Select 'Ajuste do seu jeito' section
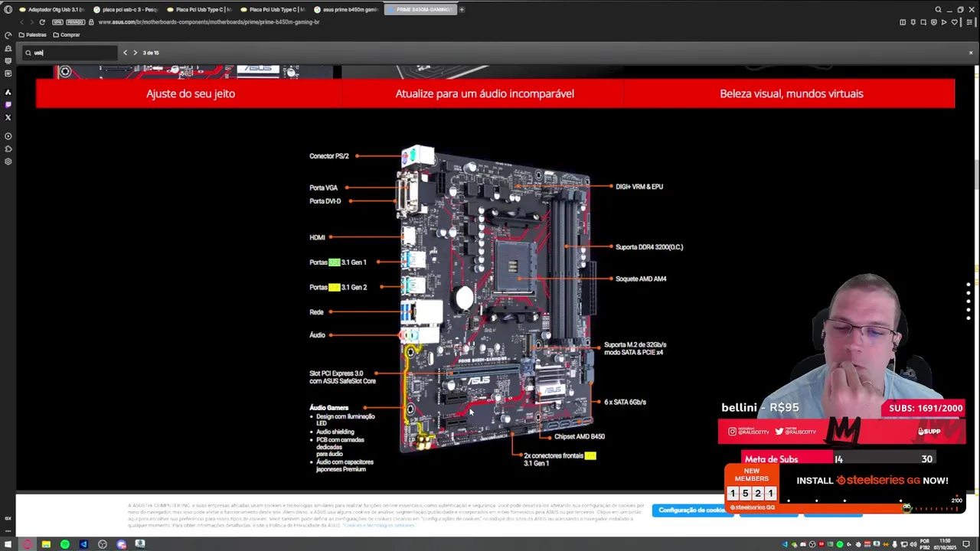Image resolution: width=980 pixels, height=551 pixels. point(191,93)
